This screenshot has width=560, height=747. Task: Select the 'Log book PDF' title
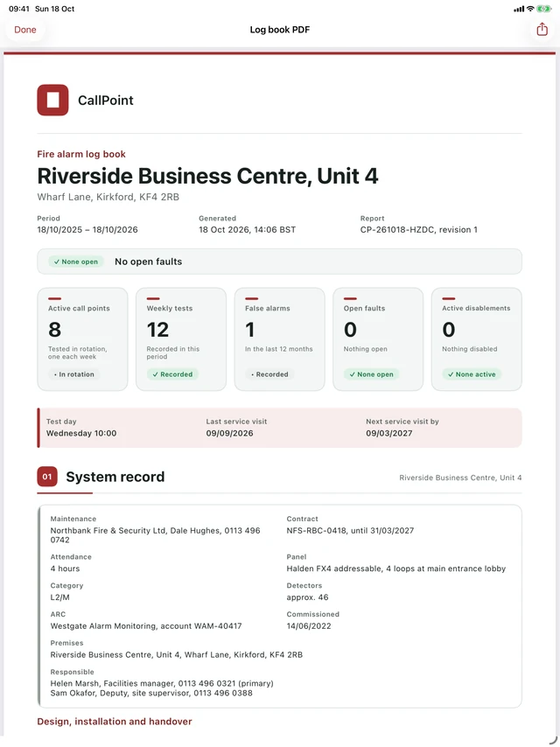click(280, 30)
